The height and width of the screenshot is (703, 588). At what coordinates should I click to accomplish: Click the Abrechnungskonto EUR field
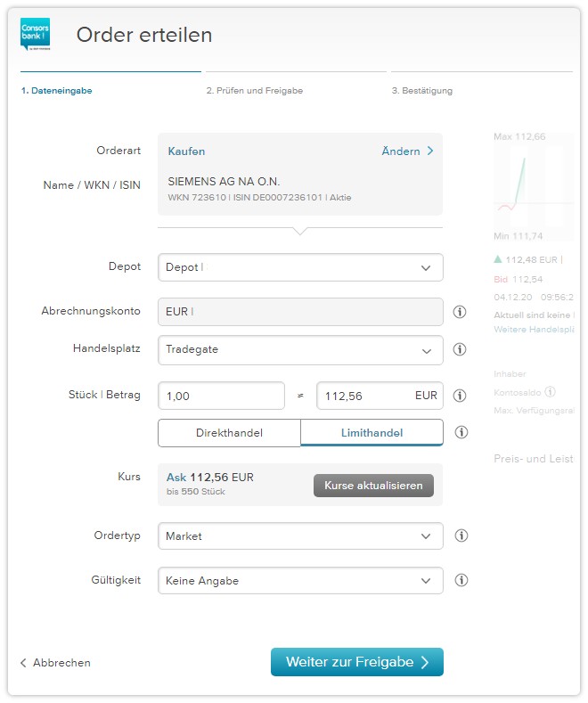coord(300,312)
